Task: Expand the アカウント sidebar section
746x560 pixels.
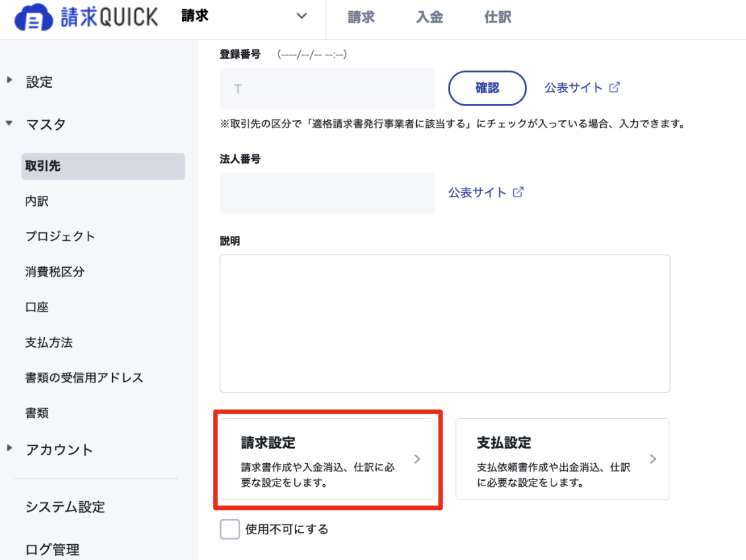Action: tap(9, 448)
